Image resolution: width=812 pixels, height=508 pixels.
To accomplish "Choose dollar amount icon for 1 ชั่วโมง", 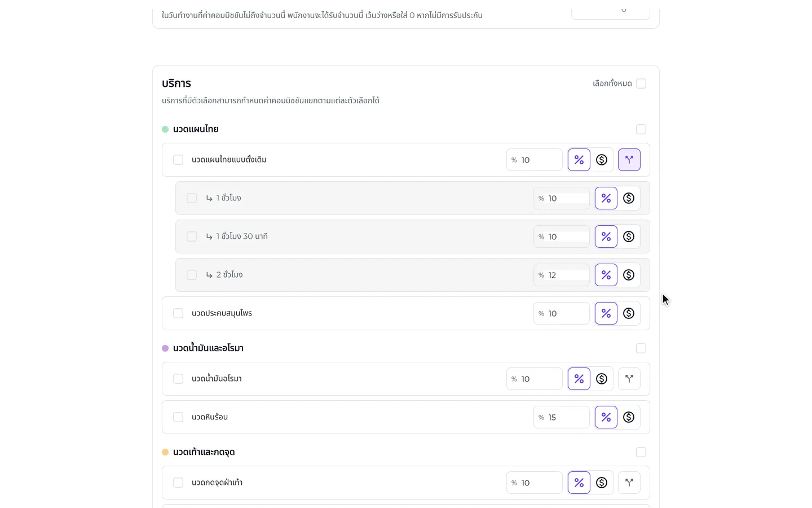I will click(x=629, y=198).
